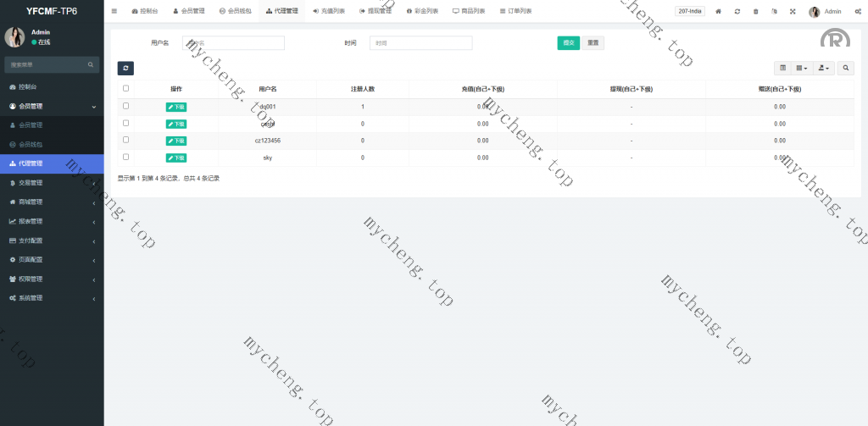The height and width of the screenshot is (426, 868).
Task: Click the home icon in top bar
Action: click(719, 12)
